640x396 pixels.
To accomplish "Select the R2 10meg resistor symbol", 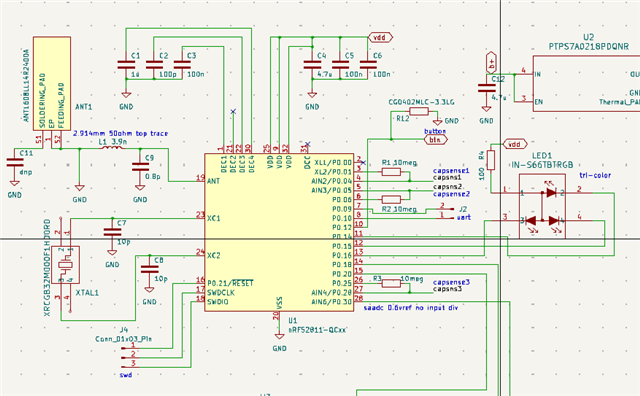I will click(x=391, y=199).
